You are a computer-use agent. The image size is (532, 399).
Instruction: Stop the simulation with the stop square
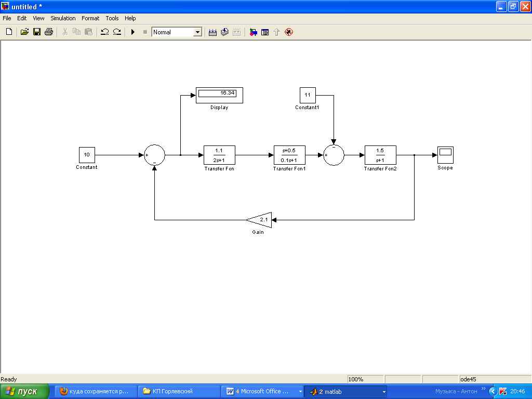(x=145, y=32)
